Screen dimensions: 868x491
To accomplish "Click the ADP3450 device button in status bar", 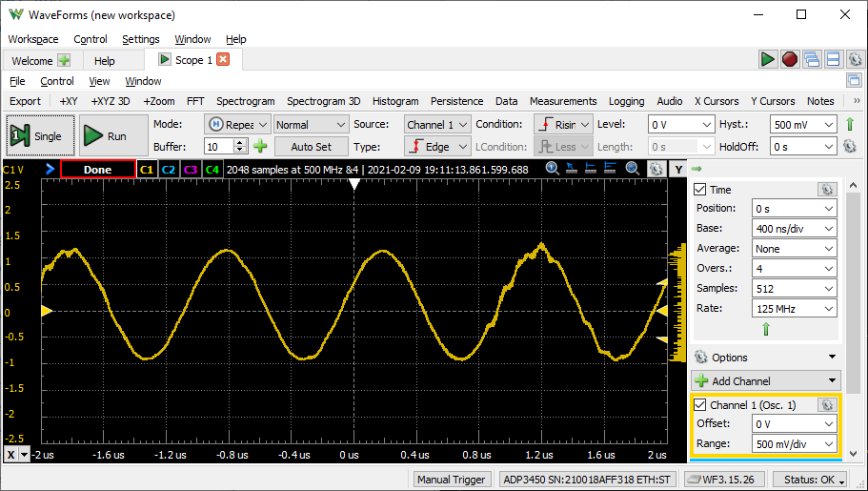I will [x=585, y=480].
